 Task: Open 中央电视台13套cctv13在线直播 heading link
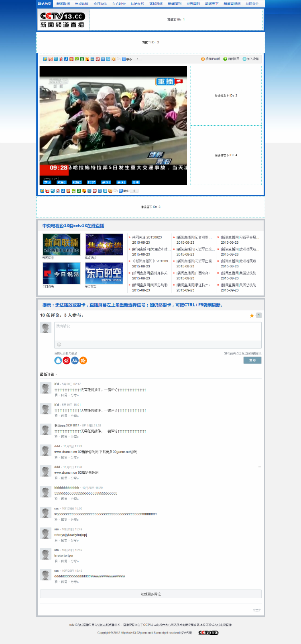pyautogui.click(x=73, y=226)
